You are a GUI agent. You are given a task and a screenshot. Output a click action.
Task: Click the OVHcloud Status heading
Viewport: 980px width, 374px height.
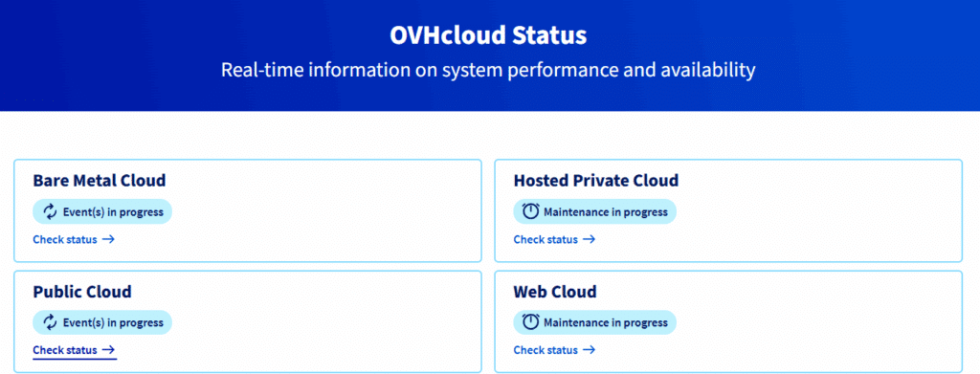pyautogui.click(x=489, y=35)
